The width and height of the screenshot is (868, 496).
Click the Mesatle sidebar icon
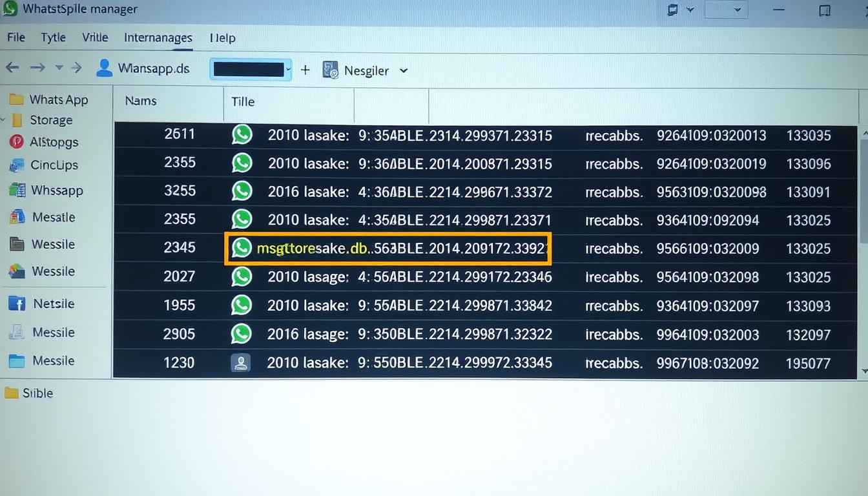pyautogui.click(x=17, y=218)
